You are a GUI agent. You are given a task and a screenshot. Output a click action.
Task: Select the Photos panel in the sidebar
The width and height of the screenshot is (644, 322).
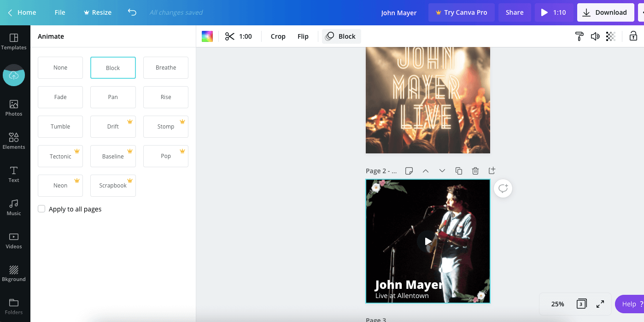tap(14, 107)
